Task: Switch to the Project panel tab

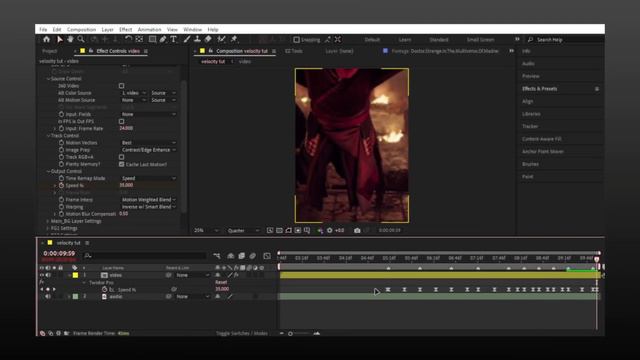Action: pos(50,51)
